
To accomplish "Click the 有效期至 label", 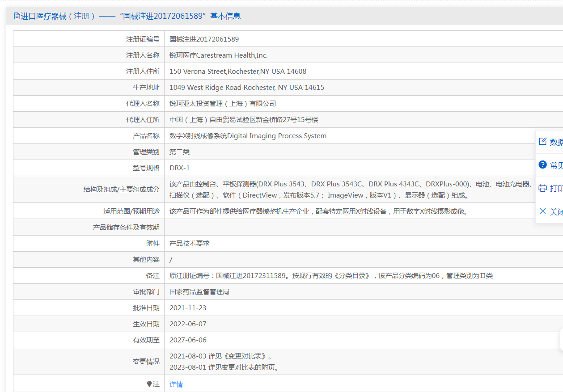I will [146, 340].
